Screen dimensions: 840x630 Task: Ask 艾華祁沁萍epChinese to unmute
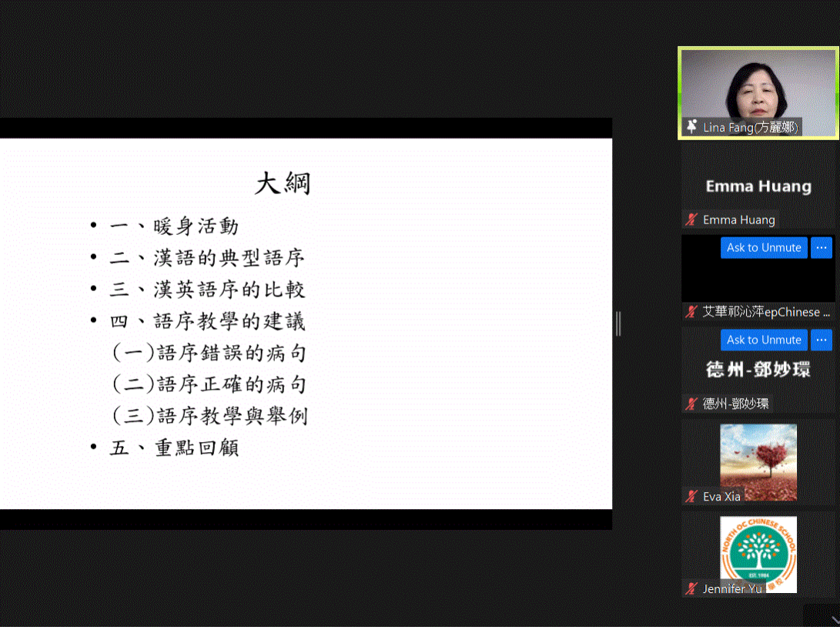tap(764, 247)
